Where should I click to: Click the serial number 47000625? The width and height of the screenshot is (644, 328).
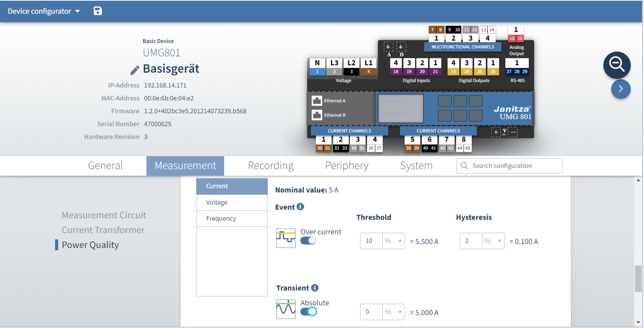click(158, 124)
